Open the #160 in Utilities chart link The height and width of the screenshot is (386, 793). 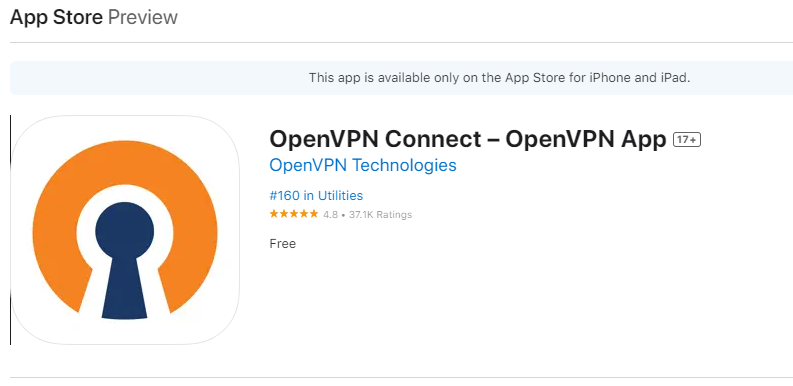point(316,196)
